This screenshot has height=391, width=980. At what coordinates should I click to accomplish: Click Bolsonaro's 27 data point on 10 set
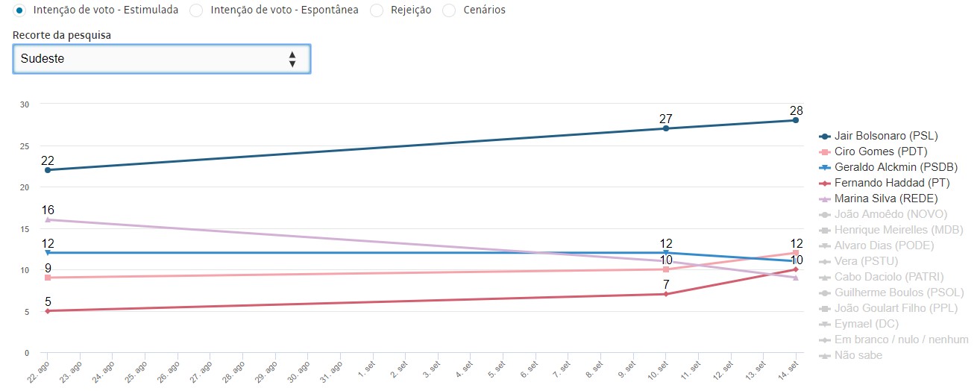click(x=666, y=128)
